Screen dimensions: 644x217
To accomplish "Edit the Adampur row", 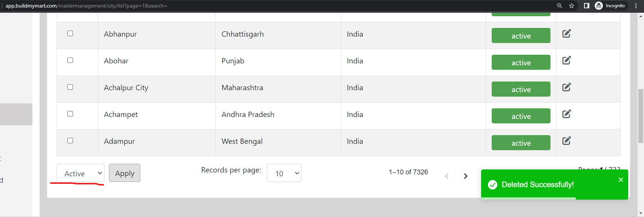I will click(566, 141).
